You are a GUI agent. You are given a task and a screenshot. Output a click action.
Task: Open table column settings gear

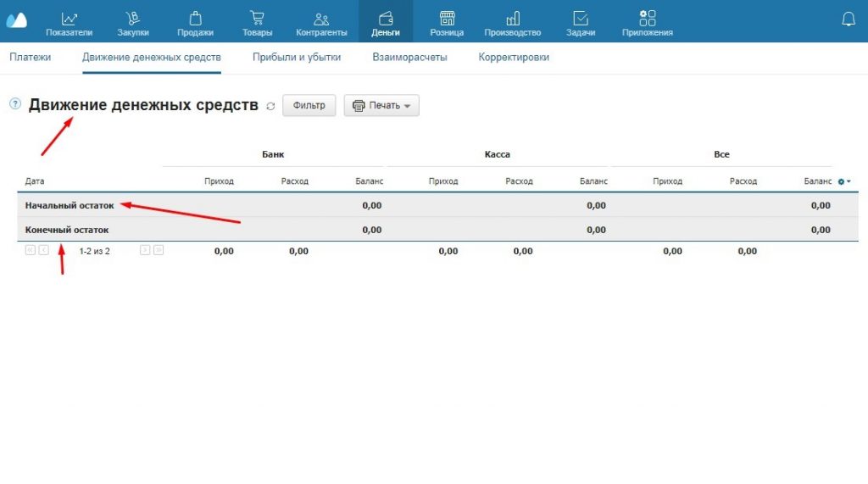[x=844, y=181]
